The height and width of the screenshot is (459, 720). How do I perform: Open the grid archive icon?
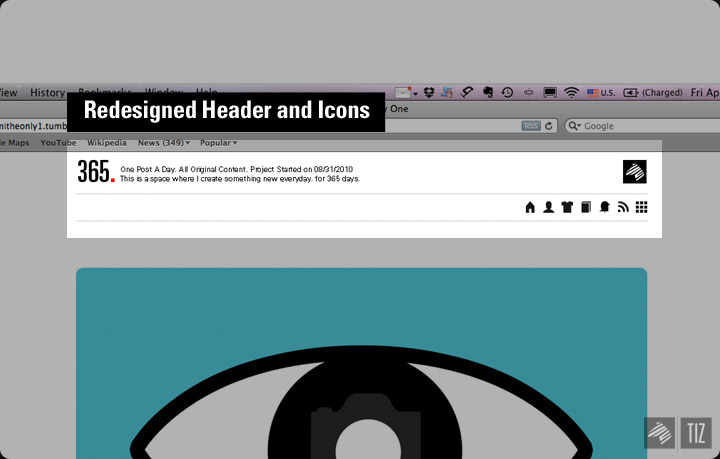[x=642, y=208]
